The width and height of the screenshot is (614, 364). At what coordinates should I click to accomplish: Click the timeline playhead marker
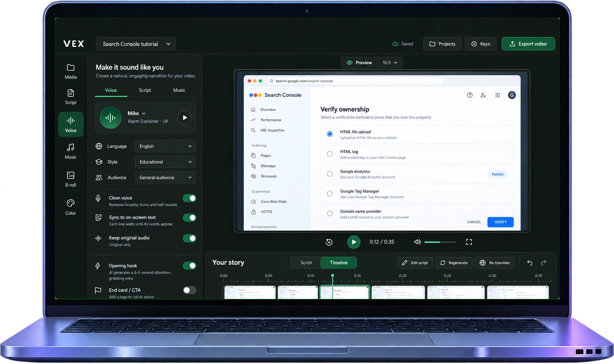pyautogui.click(x=333, y=276)
